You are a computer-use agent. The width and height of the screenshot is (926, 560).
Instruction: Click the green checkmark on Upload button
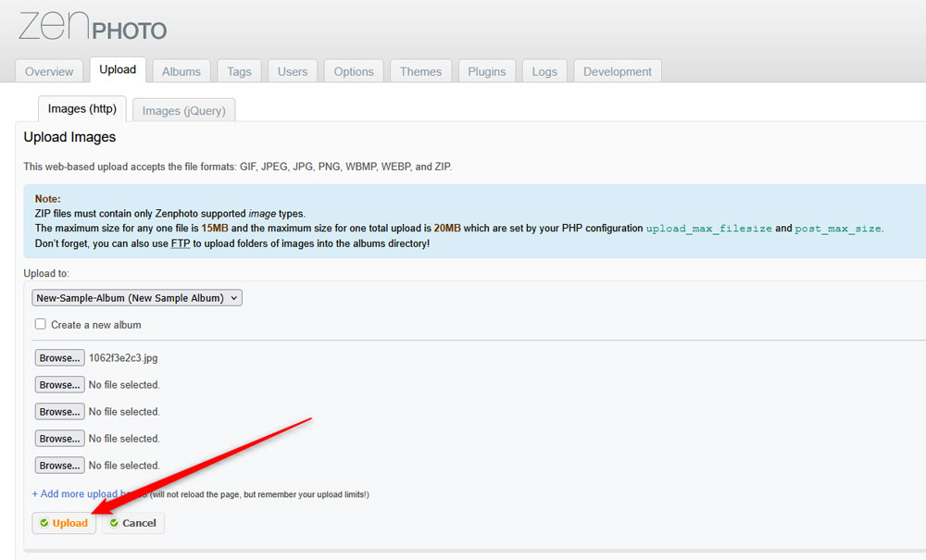[x=44, y=523]
